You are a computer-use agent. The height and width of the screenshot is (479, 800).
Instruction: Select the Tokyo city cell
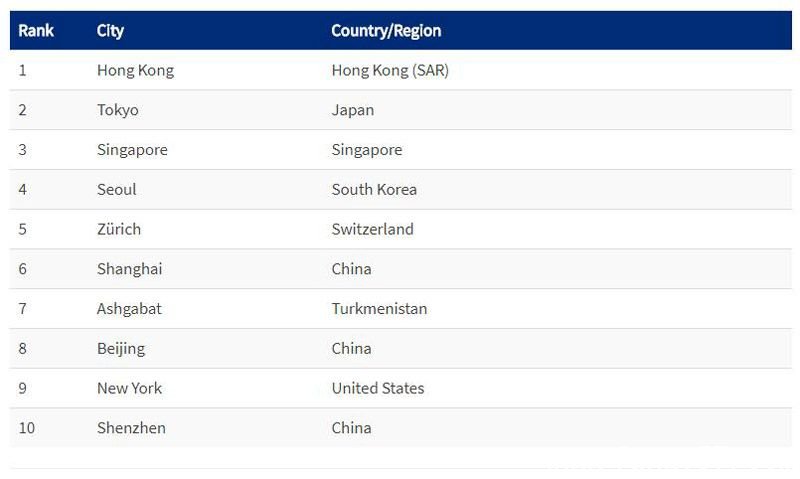pos(117,110)
